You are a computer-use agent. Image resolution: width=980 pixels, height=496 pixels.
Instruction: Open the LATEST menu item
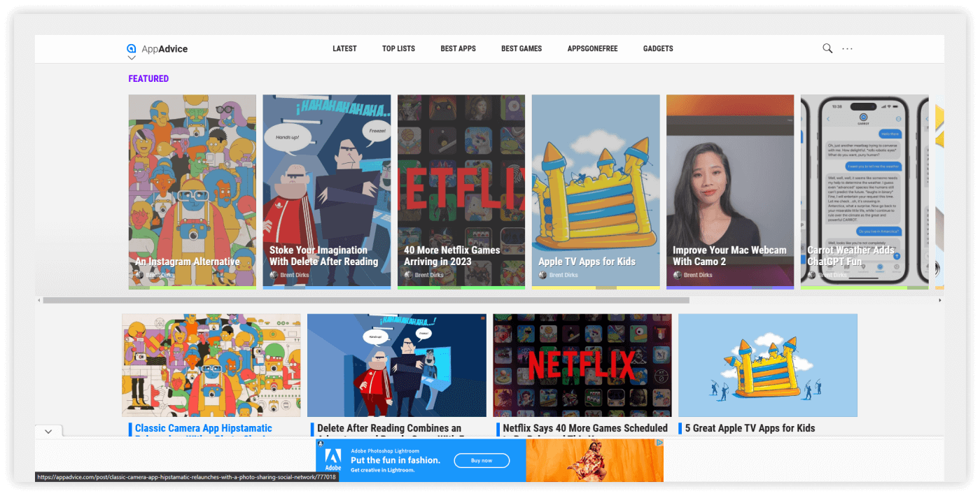point(344,49)
